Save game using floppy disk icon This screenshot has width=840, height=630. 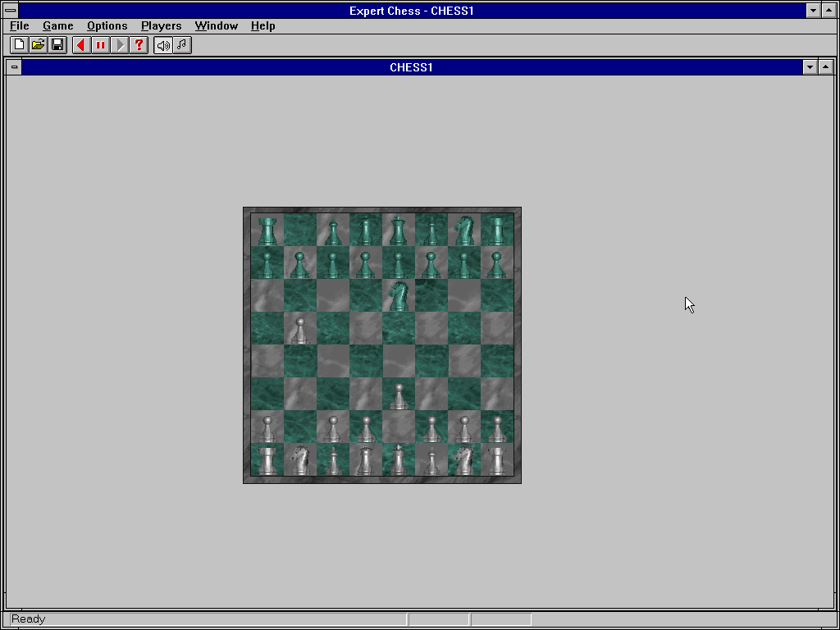click(x=57, y=45)
